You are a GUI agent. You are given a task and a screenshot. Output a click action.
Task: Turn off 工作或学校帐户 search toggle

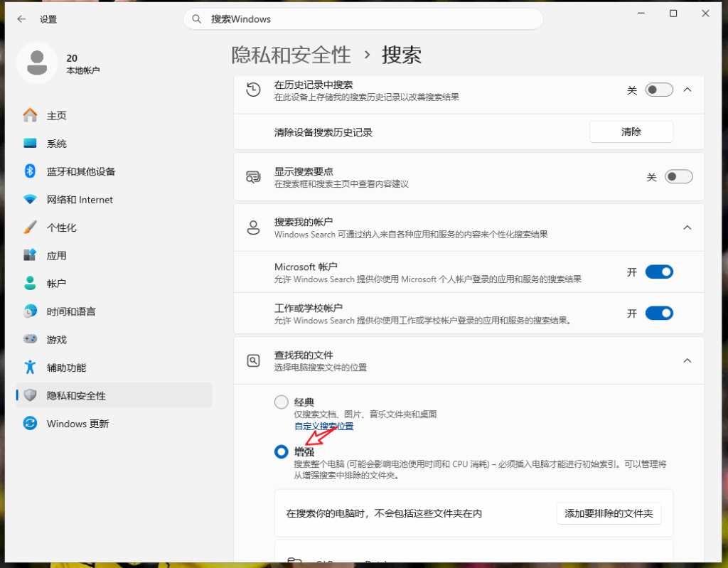(659, 314)
